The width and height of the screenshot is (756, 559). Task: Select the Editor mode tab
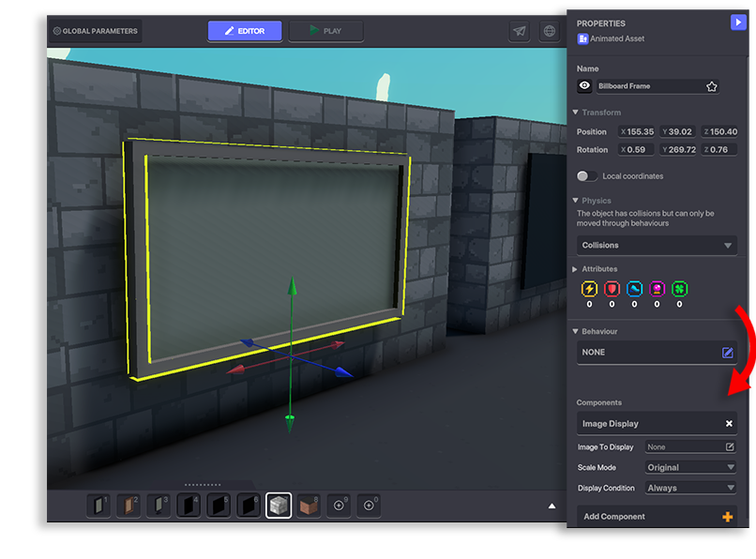tap(244, 31)
